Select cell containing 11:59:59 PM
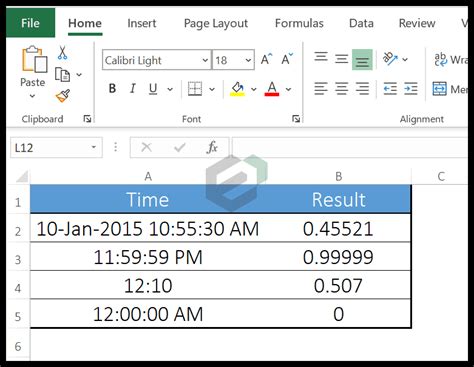 (148, 257)
